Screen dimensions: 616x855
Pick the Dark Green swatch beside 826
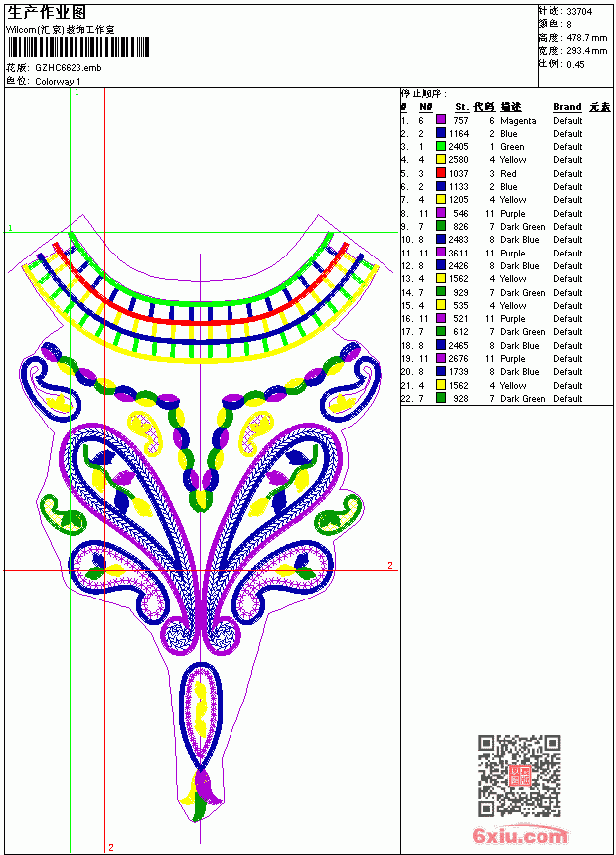[441, 226]
